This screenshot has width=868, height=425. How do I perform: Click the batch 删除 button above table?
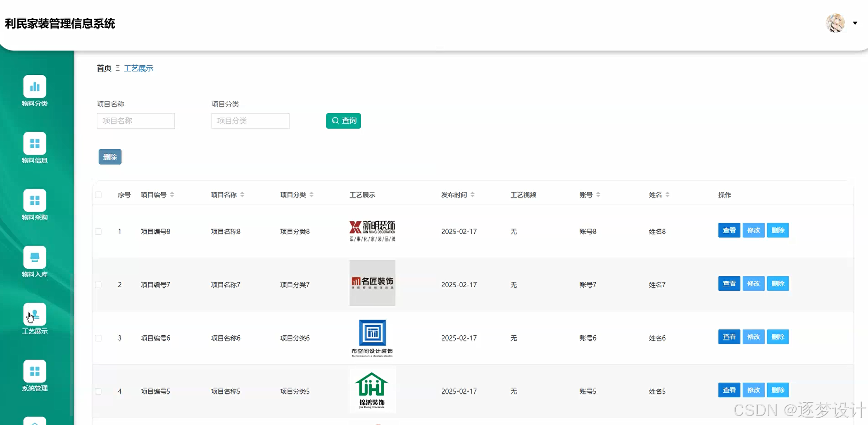coord(110,157)
